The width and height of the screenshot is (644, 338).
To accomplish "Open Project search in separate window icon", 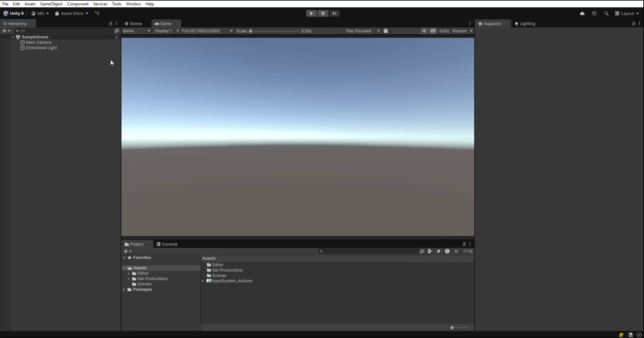I will pos(422,251).
